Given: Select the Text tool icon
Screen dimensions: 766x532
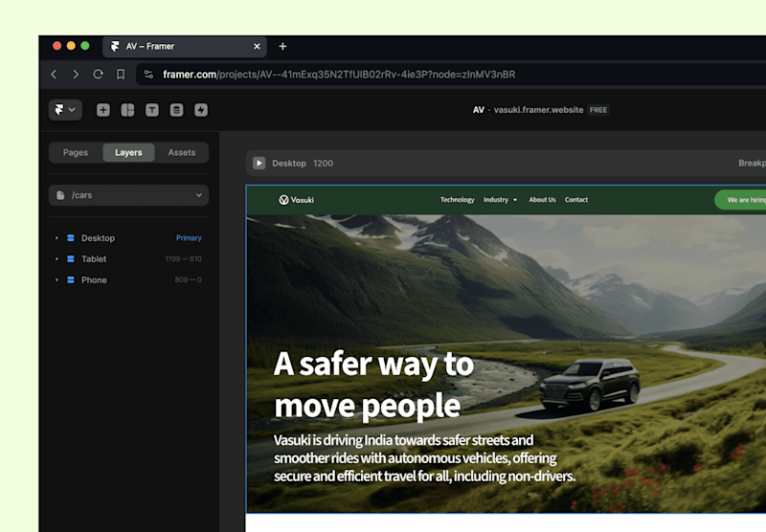Looking at the screenshot, I should point(152,110).
